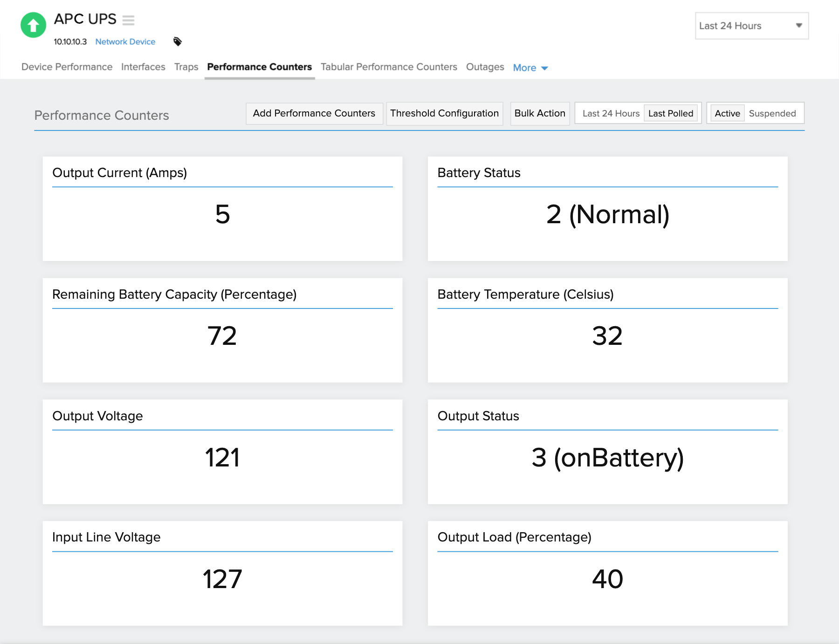
Task: Click Add Performance Counters button
Action: click(314, 113)
